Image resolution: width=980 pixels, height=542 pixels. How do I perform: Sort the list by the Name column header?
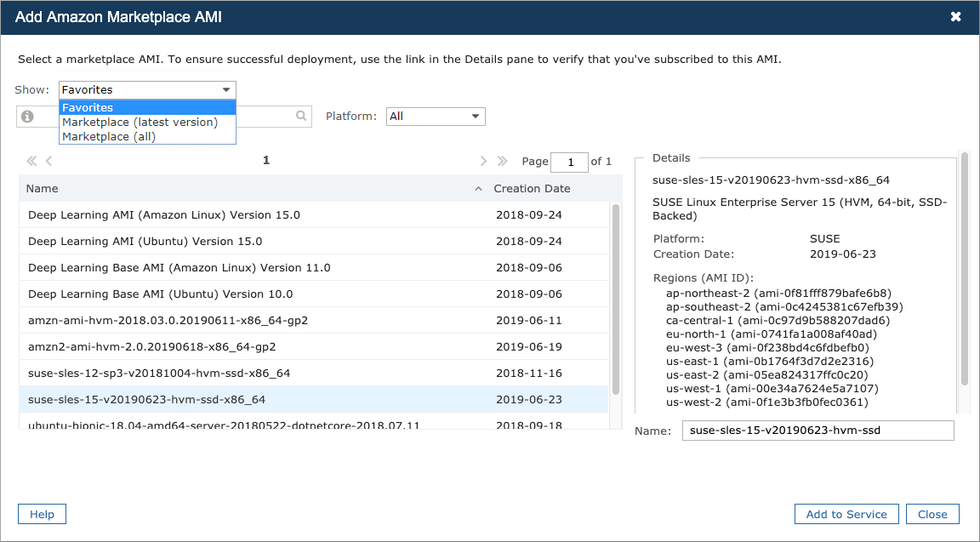(x=42, y=189)
